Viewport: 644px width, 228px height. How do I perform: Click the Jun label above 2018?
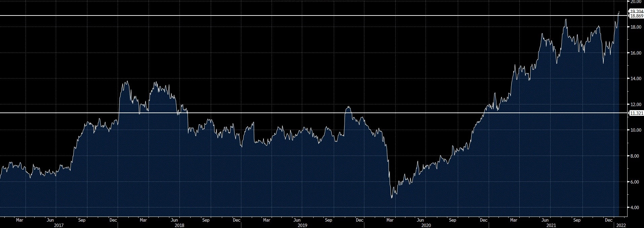pyautogui.click(x=174, y=220)
